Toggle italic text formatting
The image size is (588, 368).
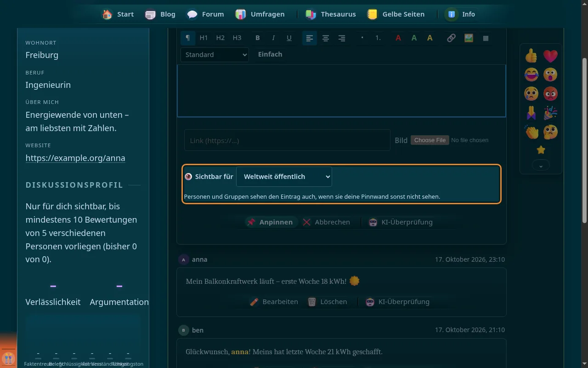(273, 38)
